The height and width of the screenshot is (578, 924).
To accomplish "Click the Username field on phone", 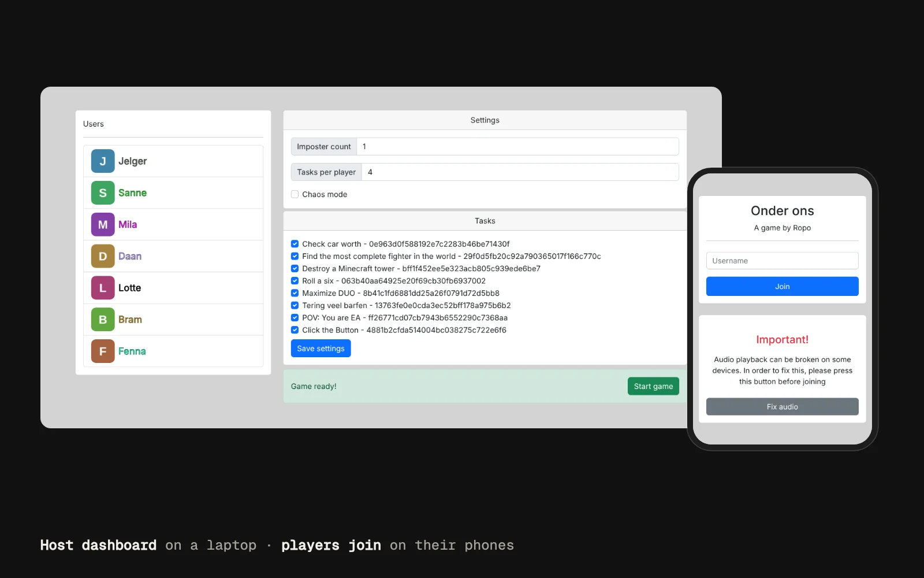I will (x=782, y=261).
